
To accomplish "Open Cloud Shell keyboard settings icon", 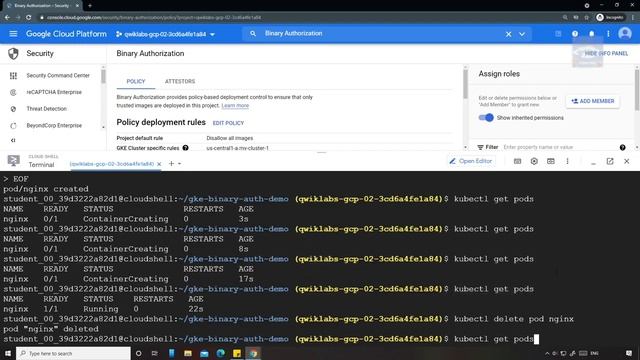I will [x=517, y=161].
